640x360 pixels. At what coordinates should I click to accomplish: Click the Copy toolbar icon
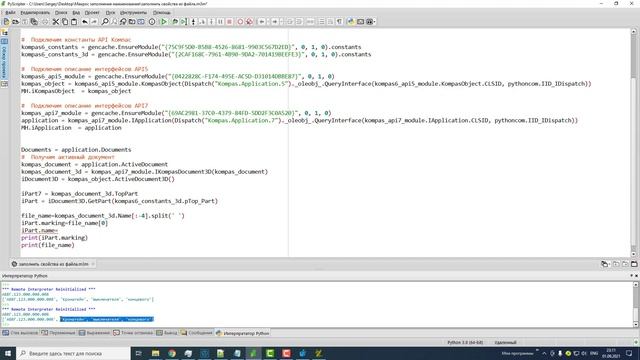pyautogui.click(x=65, y=22)
